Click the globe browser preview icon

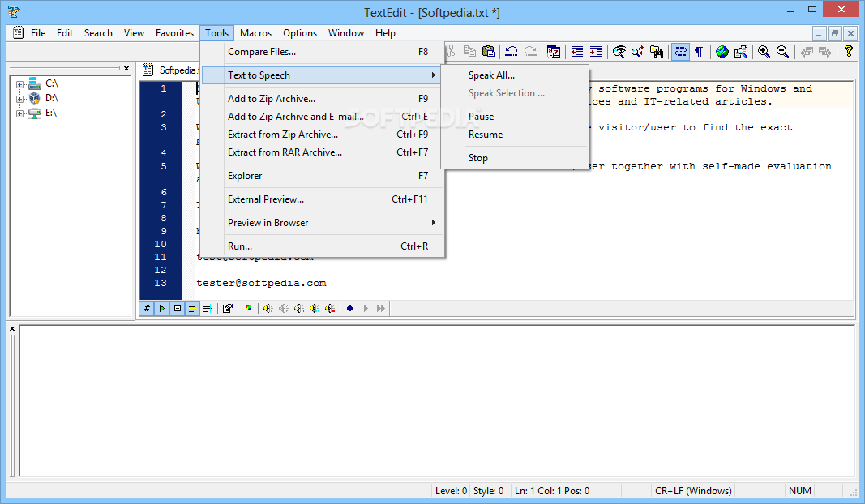[x=722, y=51]
